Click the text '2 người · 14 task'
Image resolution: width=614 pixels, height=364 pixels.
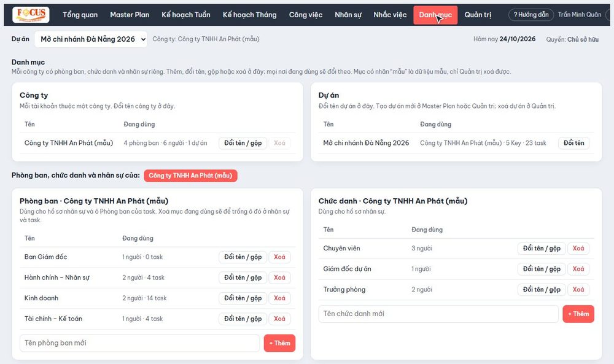click(x=144, y=298)
